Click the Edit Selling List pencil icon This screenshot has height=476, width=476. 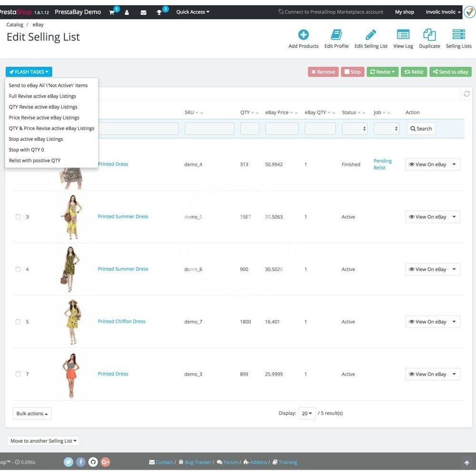[371, 35]
